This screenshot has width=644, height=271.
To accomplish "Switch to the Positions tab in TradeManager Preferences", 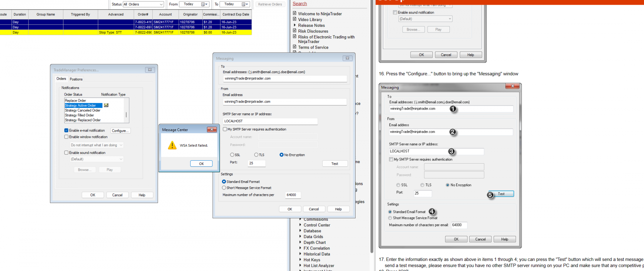I will tap(76, 79).
